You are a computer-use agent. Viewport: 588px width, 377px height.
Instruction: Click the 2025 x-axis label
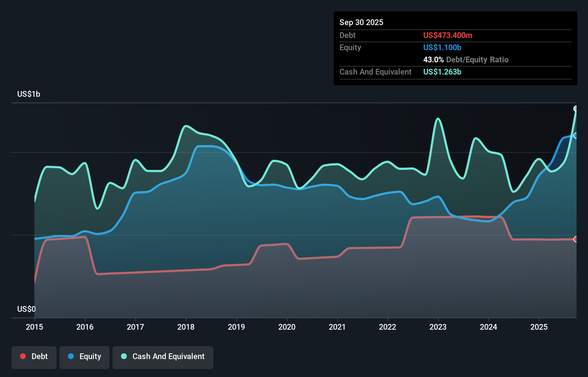(x=539, y=327)
